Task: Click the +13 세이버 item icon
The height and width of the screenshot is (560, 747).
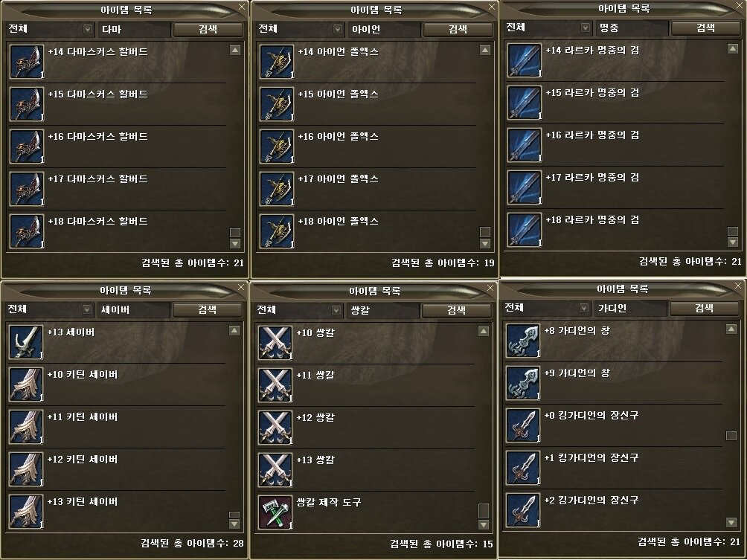Action: pos(26,342)
